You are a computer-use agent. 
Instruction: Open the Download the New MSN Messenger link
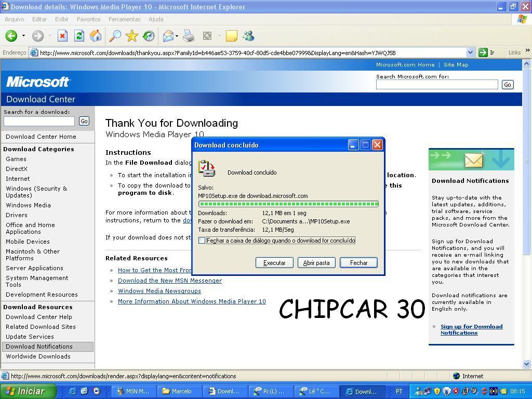point(170,281)
